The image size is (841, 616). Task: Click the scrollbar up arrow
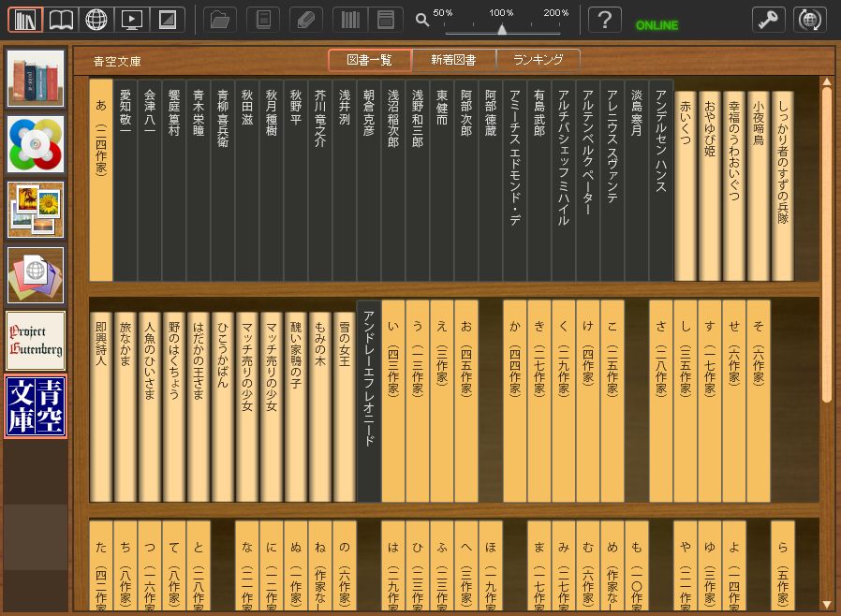(x=827, y=82)
